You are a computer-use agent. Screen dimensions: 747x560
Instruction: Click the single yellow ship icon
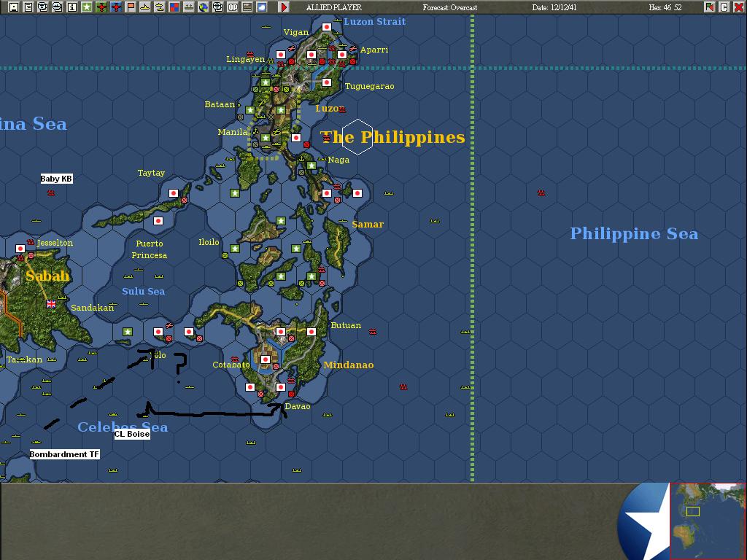point(145,7)
